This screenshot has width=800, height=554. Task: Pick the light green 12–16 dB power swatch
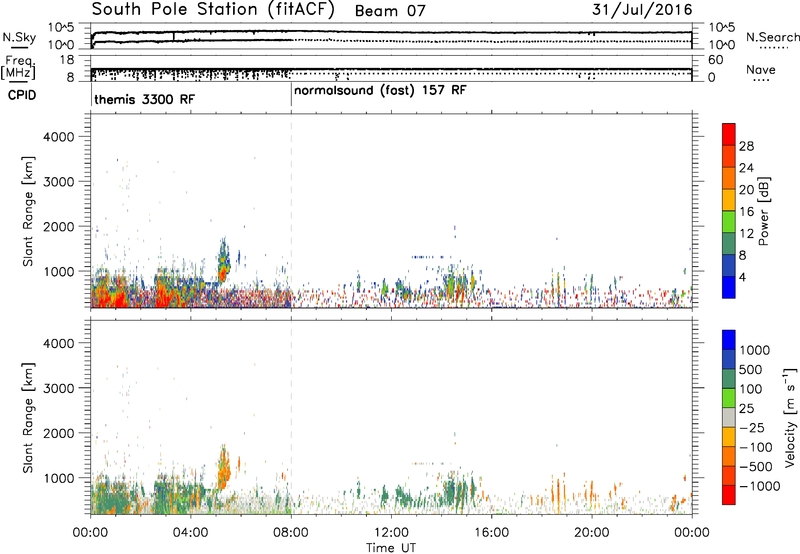click(729, 222)
